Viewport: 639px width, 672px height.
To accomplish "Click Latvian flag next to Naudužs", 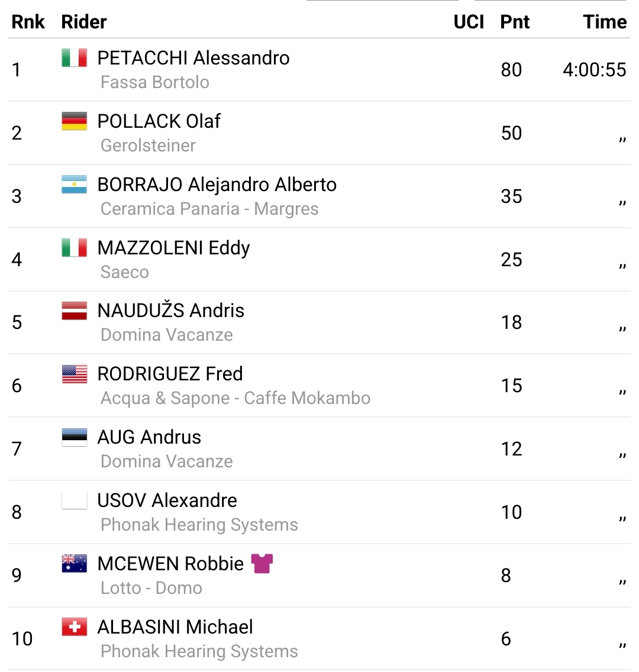I will click(x=75, y=311).
